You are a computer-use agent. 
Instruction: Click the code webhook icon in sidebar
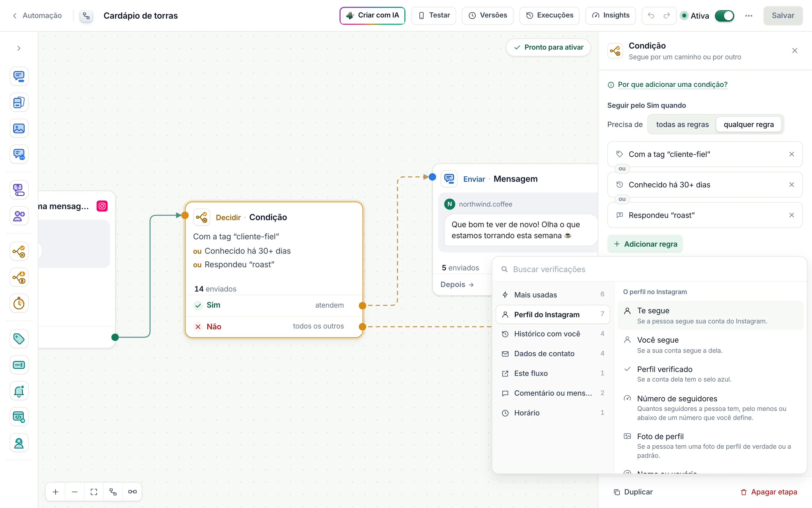click(19, 417)
